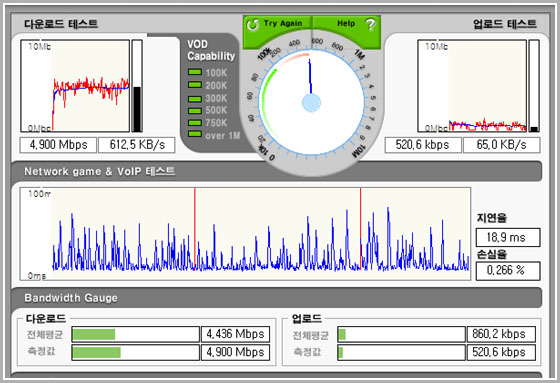Click the upload 전체평균 progress bar
The width and height of the screenshot is (560, 383).
point(401,334)
